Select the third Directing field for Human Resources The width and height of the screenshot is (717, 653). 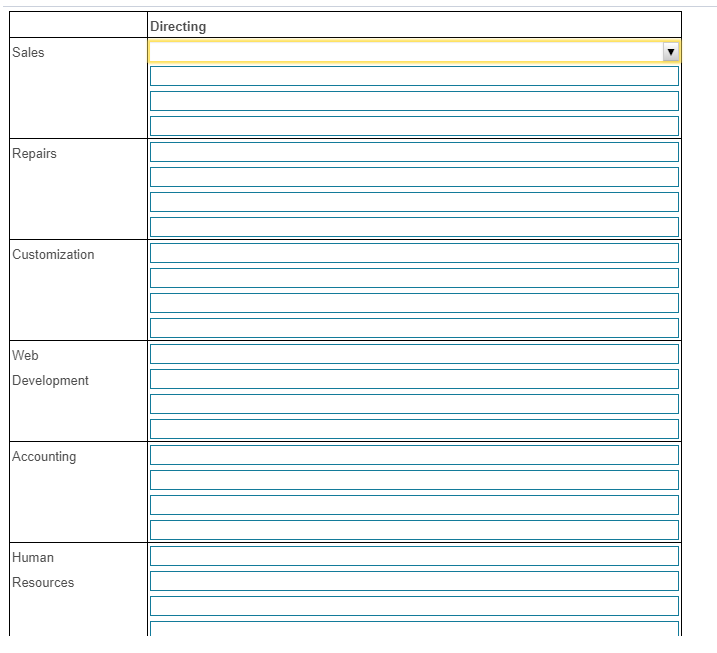tap(414, 606)
